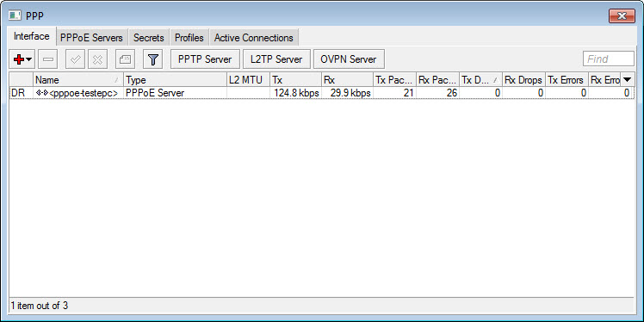Screen dimensions: 644x322
Task: Click the Comment button icon
Action: click(125, 59)
